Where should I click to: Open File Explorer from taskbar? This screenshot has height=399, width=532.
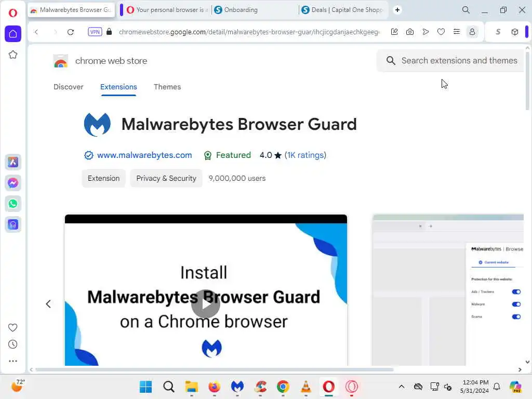[x=191, y=387]
